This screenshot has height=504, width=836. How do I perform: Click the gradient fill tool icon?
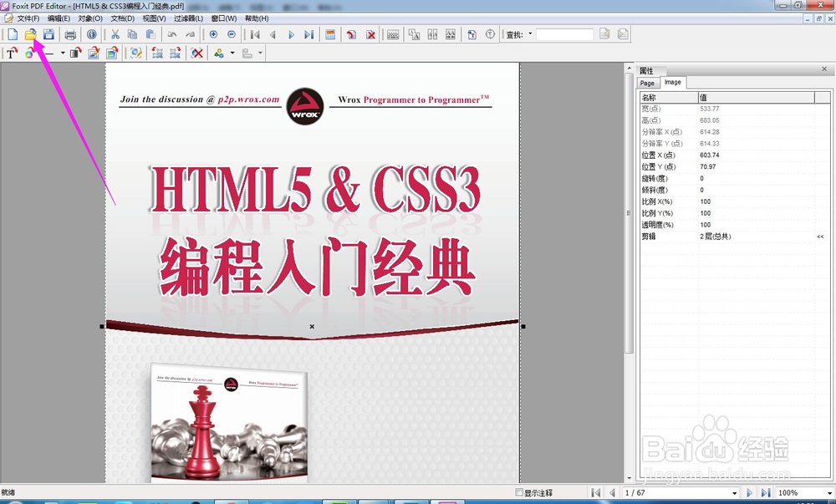76,53
